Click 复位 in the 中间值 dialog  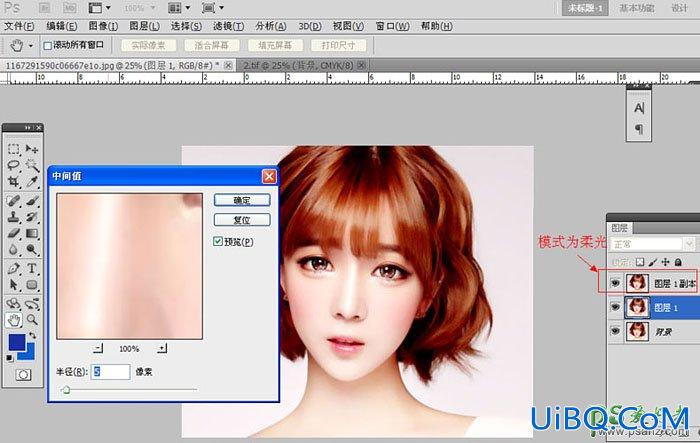pos(242,220)
